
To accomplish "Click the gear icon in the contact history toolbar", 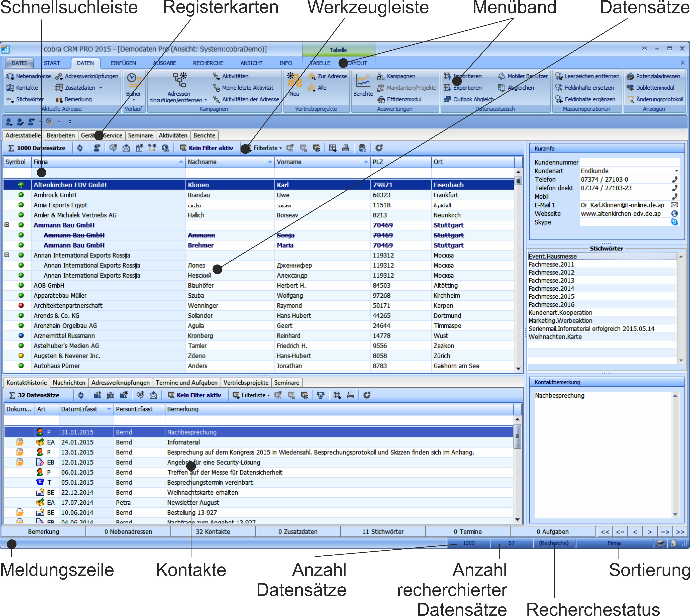I will pos(367,395).
